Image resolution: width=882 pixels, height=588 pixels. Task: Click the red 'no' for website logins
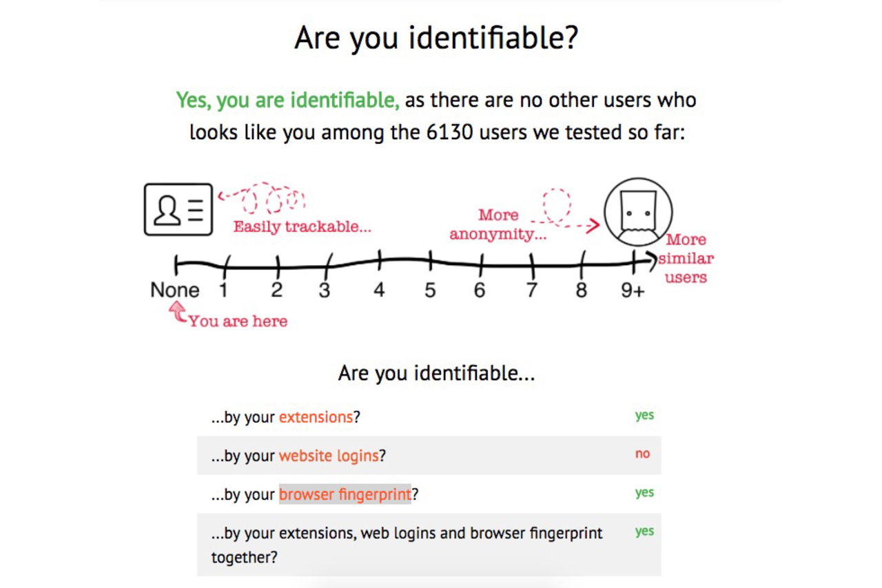pyautogui.click(x=642, y=454)
